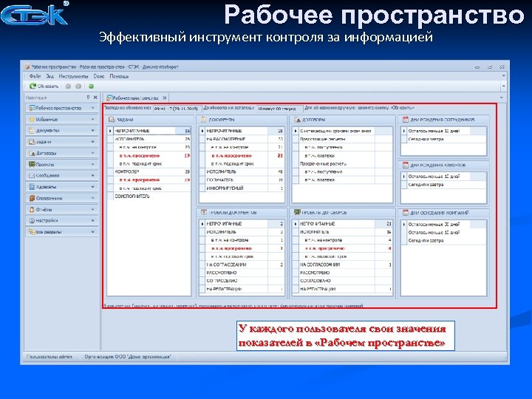Open the Инструменты menu
This screenshot has height=399, width=532.
[x=73, y=76]
